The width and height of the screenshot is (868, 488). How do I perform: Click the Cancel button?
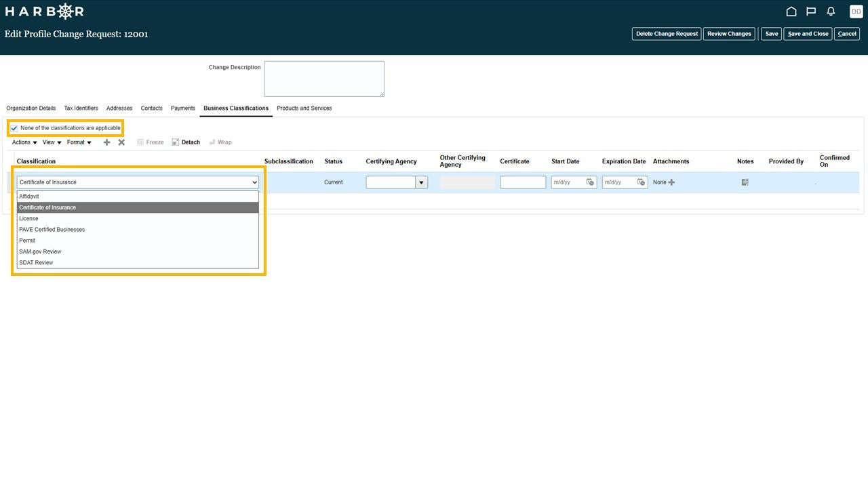[847, 34]
